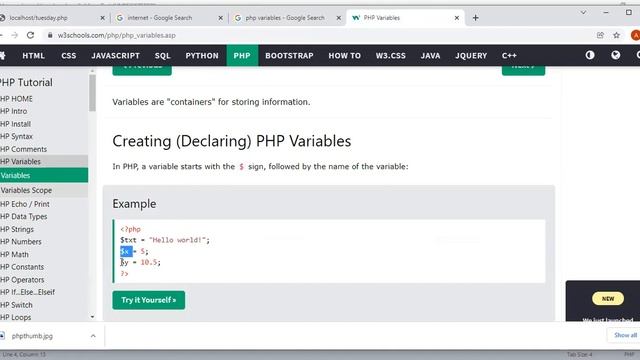Open Variables Scope in the sidebar

pos(44,190)
